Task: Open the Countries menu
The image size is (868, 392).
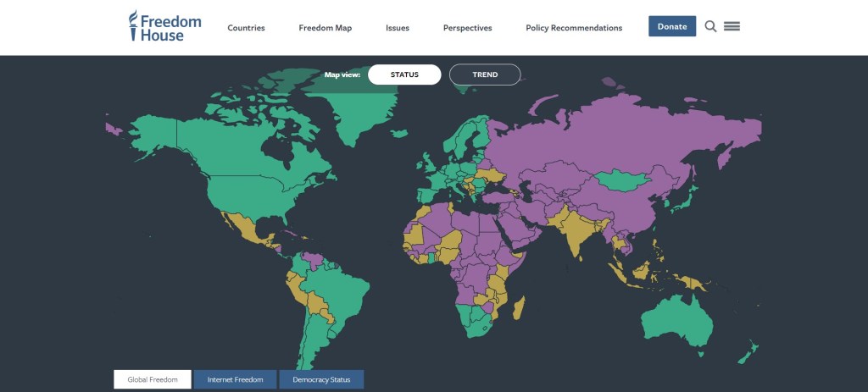Action: point(246,28)
